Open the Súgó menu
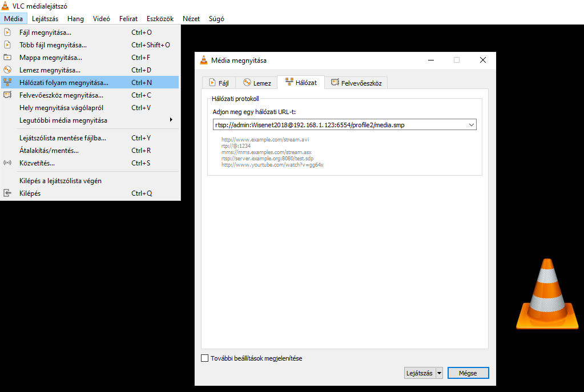Viewport: 584px width, 392px height. tap(216, 19)
